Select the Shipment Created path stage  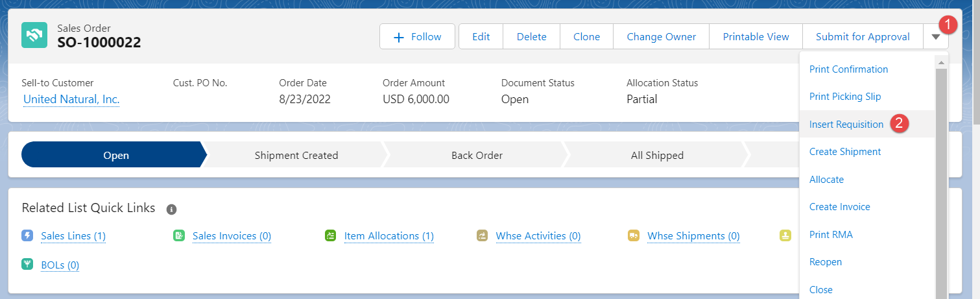(296, 155)
